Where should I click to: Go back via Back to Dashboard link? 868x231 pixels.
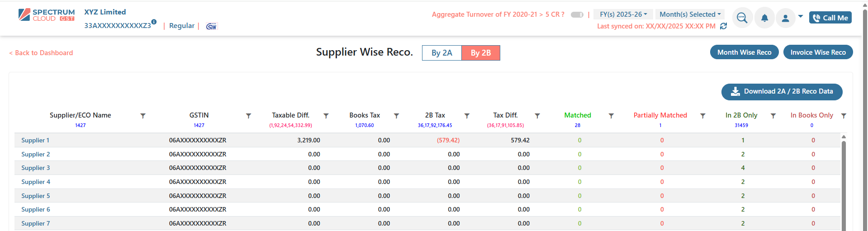tap(41, 53)
